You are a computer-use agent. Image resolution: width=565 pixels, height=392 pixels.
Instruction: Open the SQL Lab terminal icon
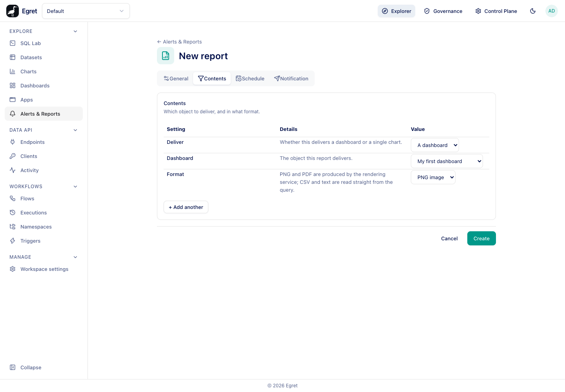13,43
